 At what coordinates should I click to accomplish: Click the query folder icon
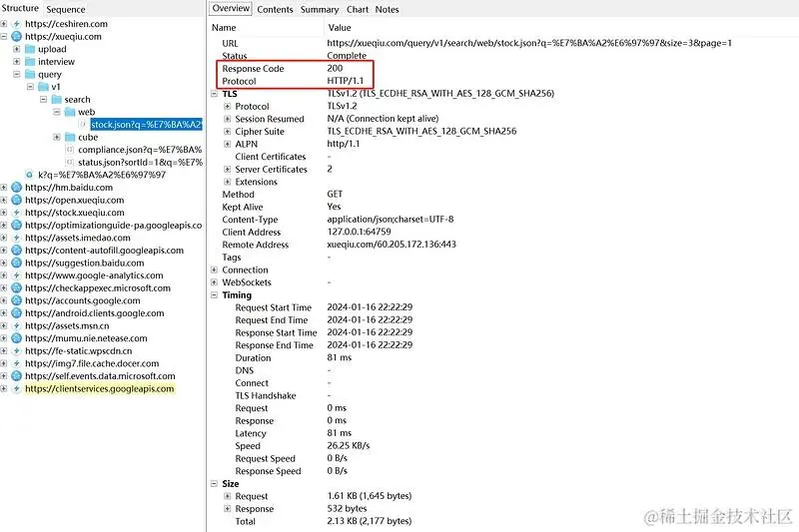click(30, 74)
